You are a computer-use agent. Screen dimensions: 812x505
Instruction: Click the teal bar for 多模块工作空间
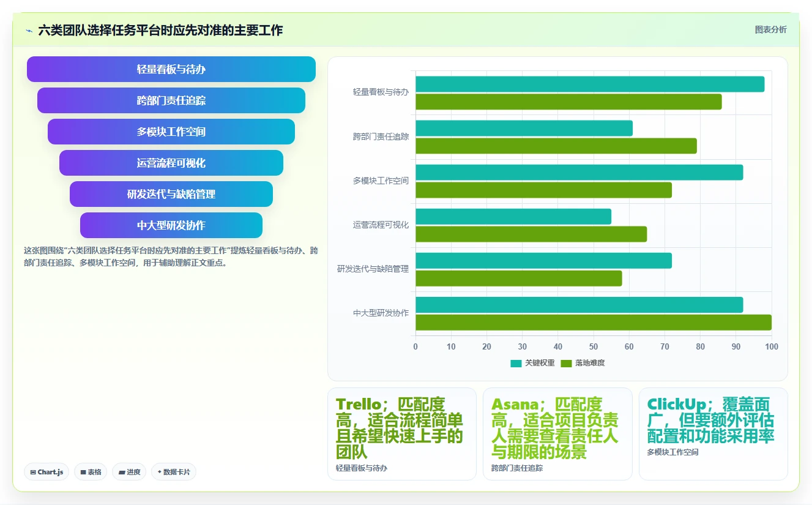[x=579, y=172]
